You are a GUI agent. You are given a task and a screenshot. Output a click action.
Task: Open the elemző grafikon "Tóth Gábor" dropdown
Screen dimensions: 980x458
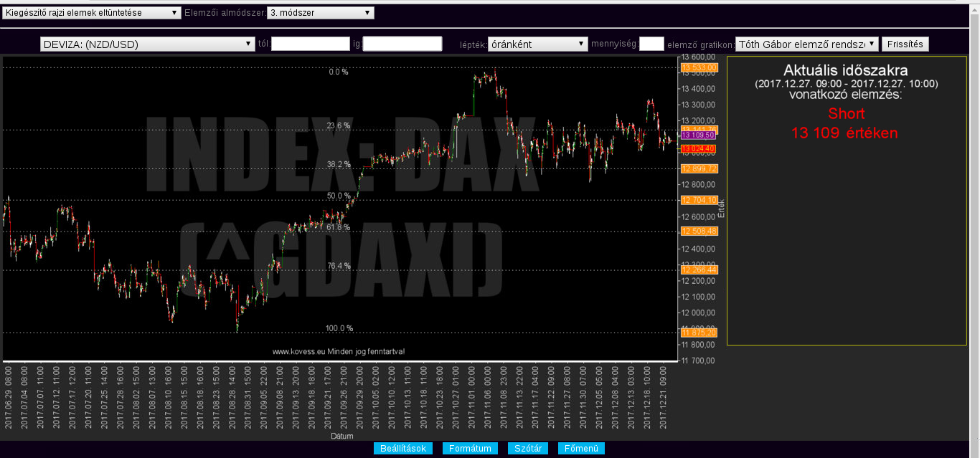point(806,44)
